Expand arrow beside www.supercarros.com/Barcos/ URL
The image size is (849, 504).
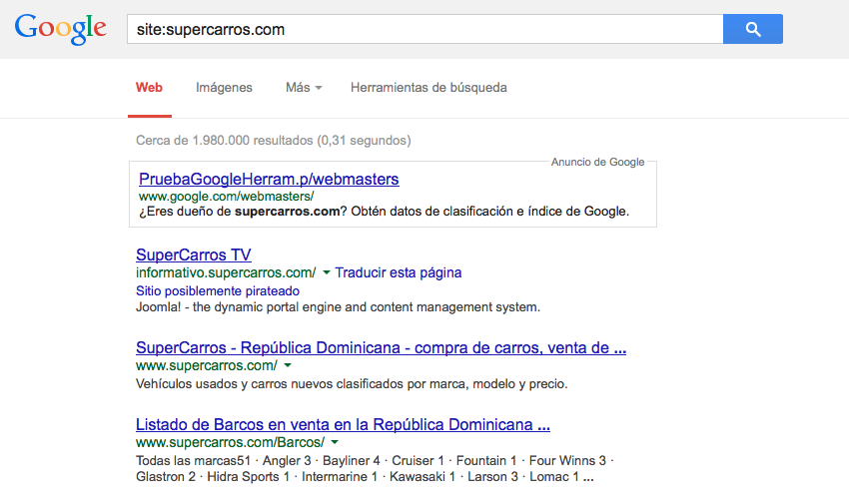point(335,443)
